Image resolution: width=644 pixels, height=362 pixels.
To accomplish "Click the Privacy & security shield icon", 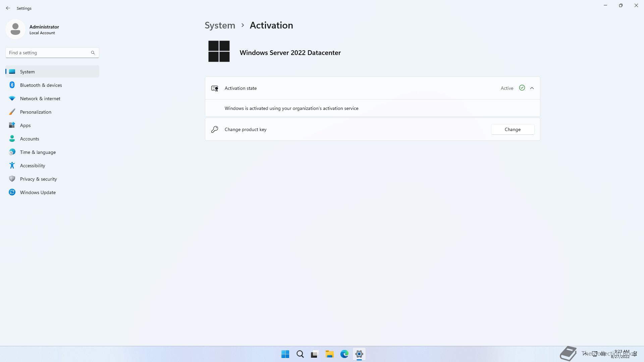I will click(x=12, y=179).
